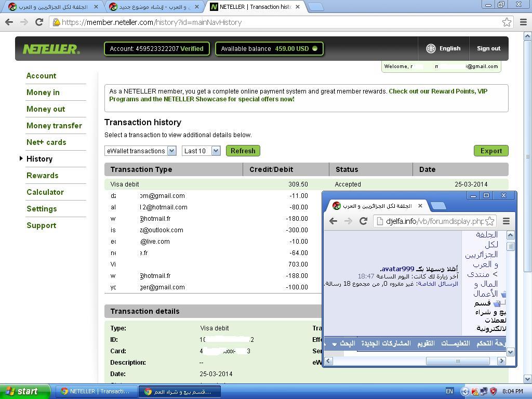532x399 pixels.
Task: Close the NETELLER Transaction history tab
Action: [x=298, y=7]
